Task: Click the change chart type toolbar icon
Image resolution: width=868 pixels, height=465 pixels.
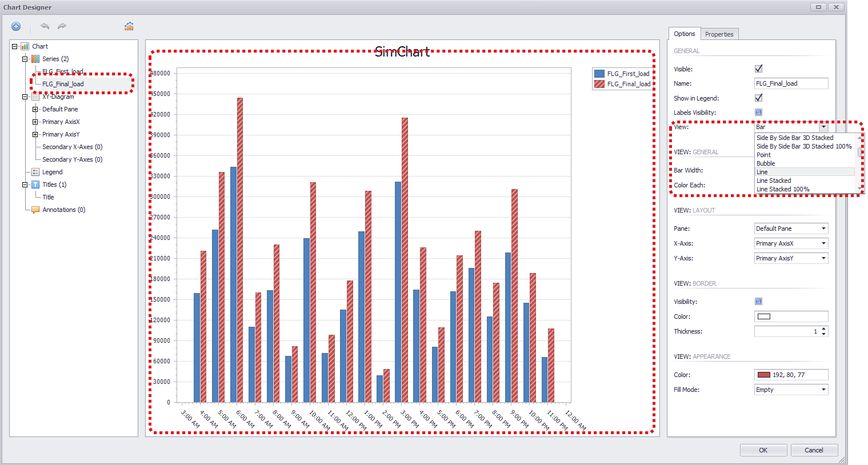Action: (129, 26)
